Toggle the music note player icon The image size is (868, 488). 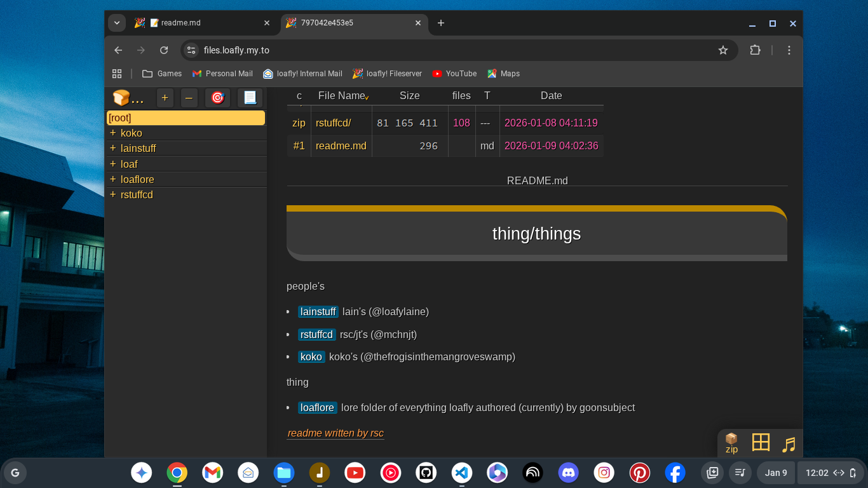tap(789, 444)
